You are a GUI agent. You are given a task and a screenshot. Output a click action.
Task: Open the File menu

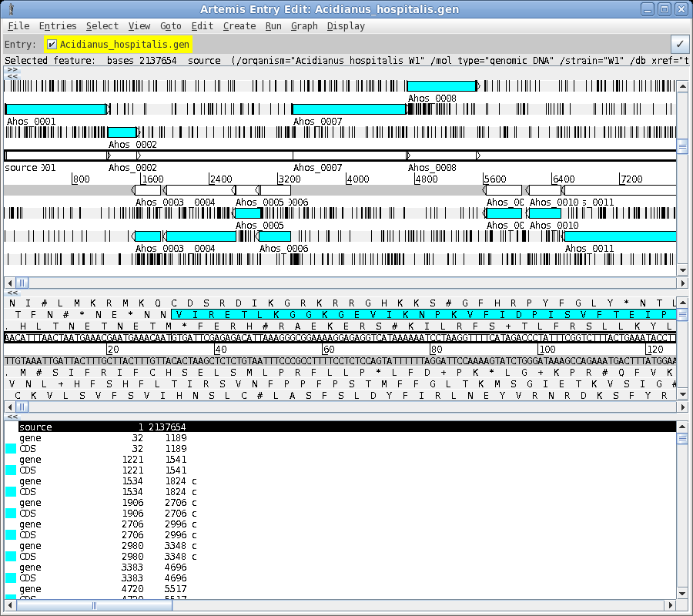(x=18, y=26)
